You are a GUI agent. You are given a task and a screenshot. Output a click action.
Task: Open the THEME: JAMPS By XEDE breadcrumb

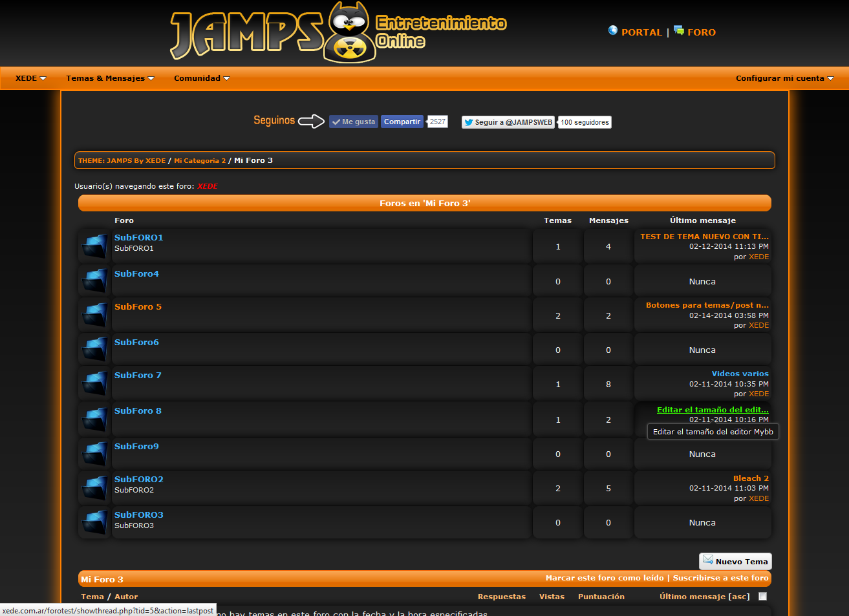122,160
